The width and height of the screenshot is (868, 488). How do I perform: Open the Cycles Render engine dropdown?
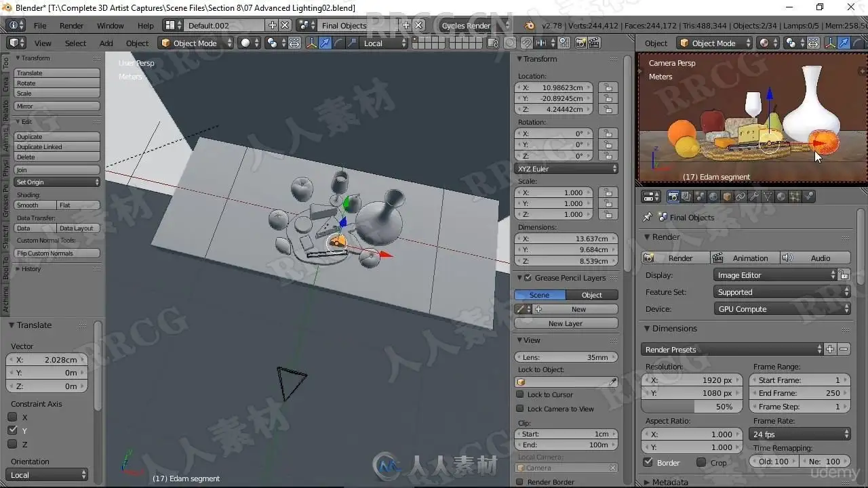pyautogui.click(x=475, y=25)
